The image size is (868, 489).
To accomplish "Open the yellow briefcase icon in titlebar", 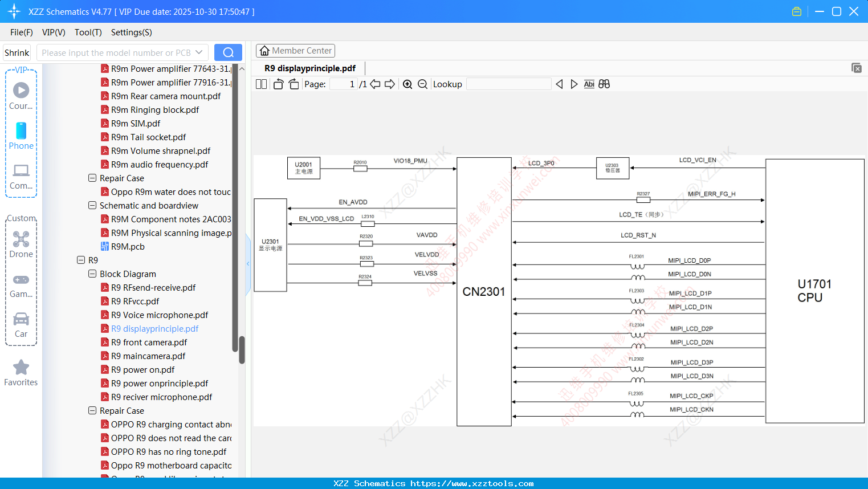I will tap(796, 11).
